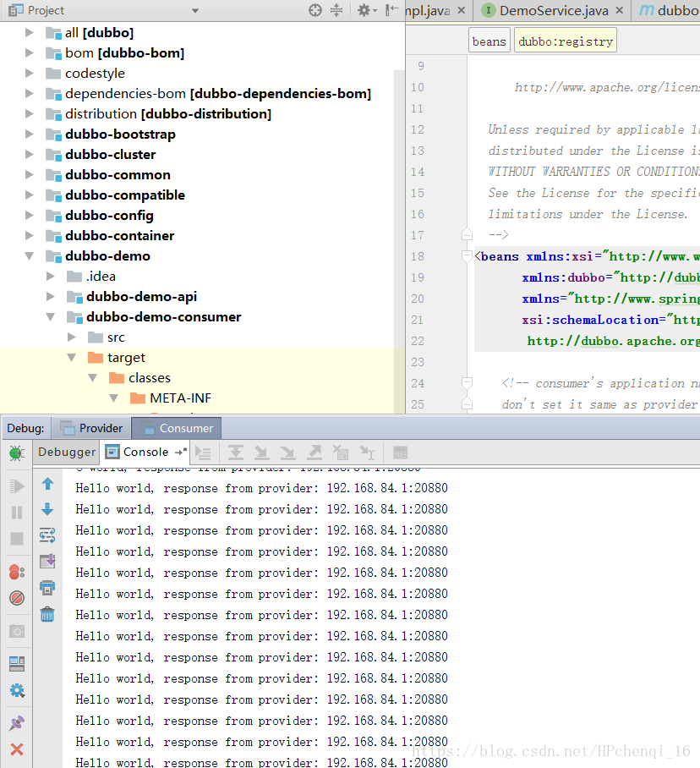Click Clear All trash icon in console
Screen dimensions: 700x768
coord(47,614)
